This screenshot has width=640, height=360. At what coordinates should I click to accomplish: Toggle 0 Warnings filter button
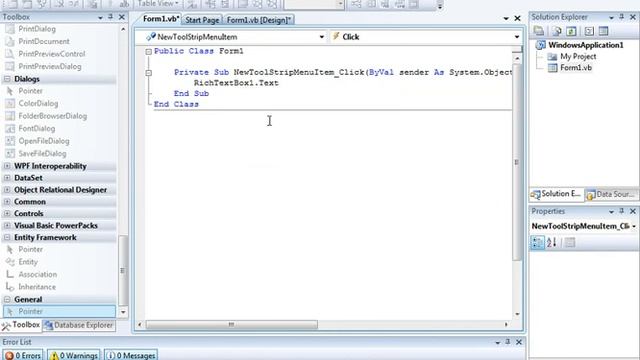[x=74, y=356]
